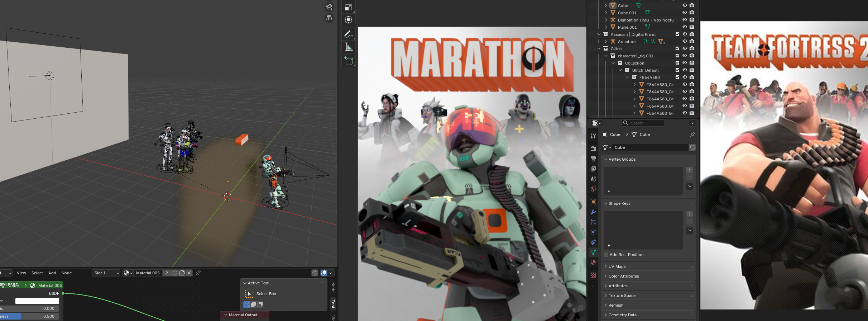Open the View Layer properties tab
Image resolution: width=868 pixels, height=321 pixels.
[x=593, y=169]
